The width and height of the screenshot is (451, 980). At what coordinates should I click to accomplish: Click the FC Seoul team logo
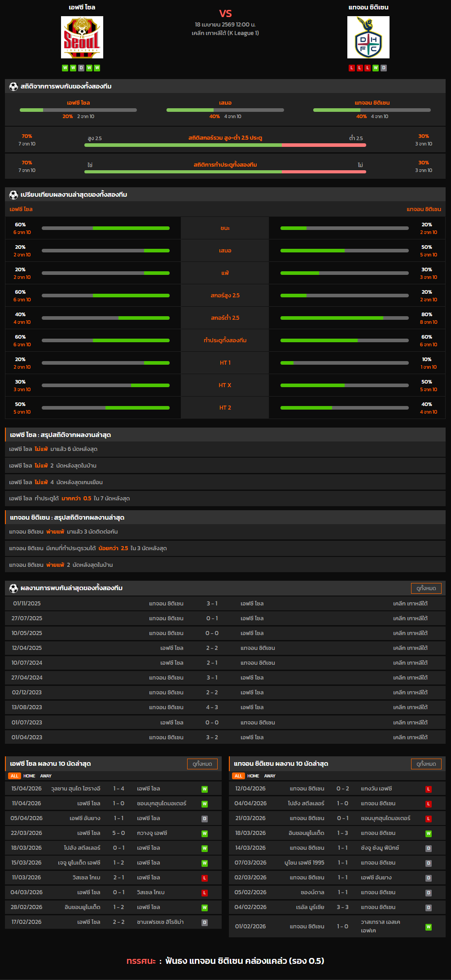coord(82,37)
